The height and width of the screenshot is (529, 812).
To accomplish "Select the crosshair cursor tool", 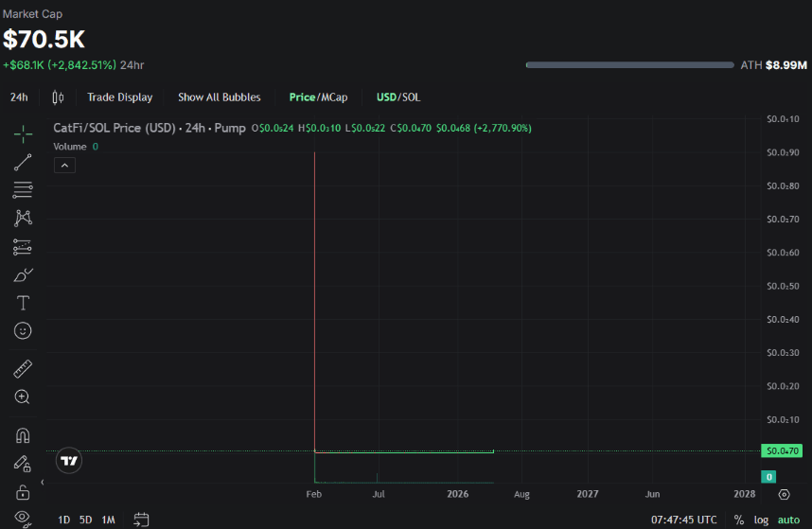I will [x=23, y=134].
